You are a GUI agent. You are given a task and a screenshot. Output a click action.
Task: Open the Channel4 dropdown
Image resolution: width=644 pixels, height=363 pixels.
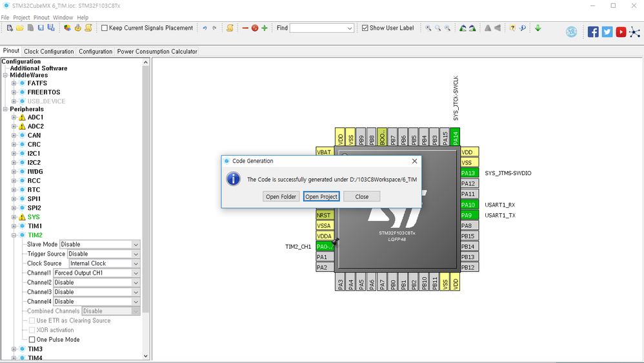(x=136, y=302)
